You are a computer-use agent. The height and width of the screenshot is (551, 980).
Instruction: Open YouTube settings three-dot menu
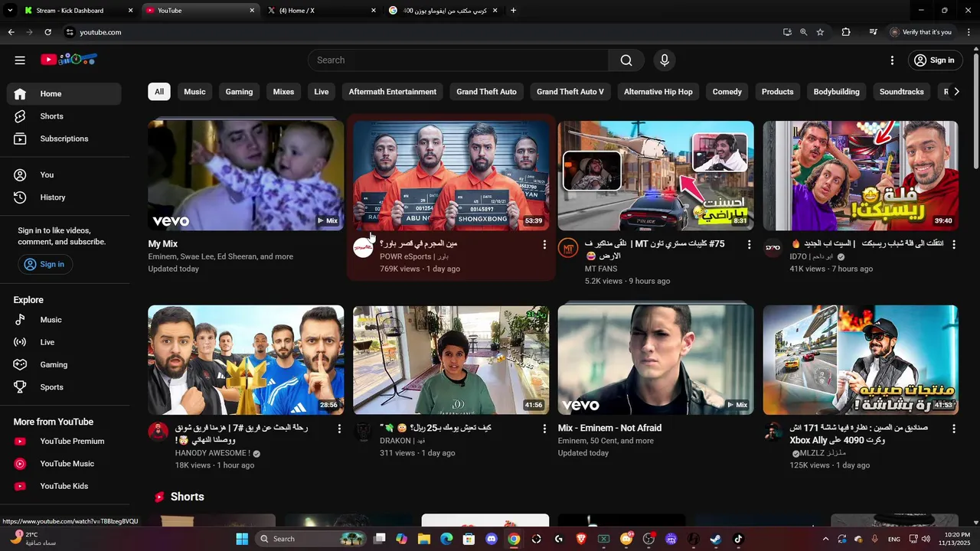pos(892,60)
